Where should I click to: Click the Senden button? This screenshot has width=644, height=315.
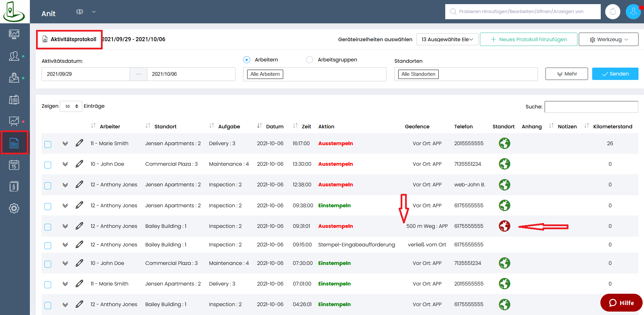(x=615, y=74)
